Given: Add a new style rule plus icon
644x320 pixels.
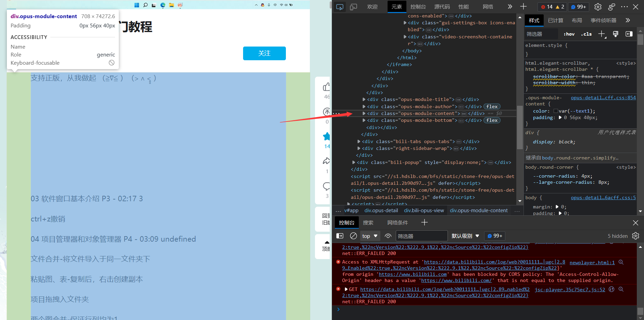Looking at the screenshot, I should coord(602,34).
